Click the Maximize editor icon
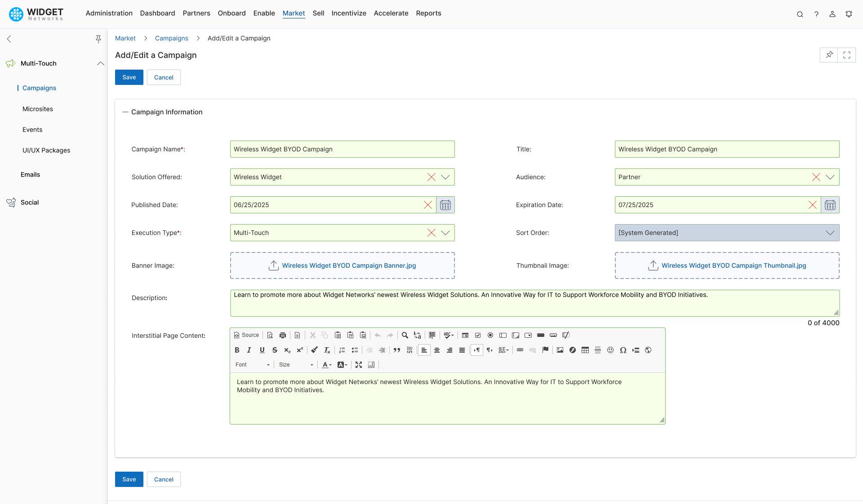 click(x=359, y=365)
